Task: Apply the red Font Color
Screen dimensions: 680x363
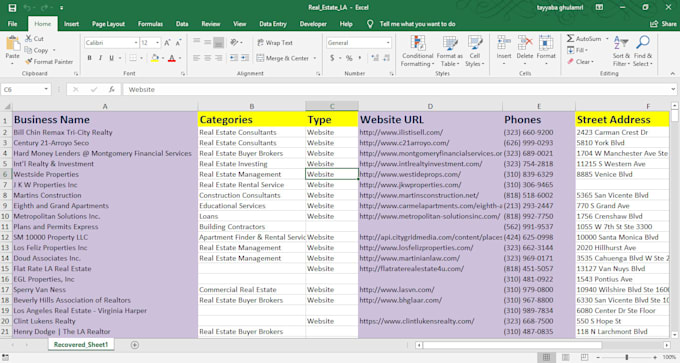Action: click(x=172, y=58)
